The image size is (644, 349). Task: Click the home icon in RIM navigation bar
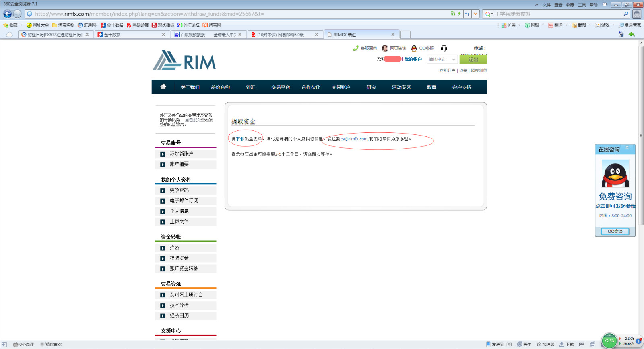(x=163, y=87)
